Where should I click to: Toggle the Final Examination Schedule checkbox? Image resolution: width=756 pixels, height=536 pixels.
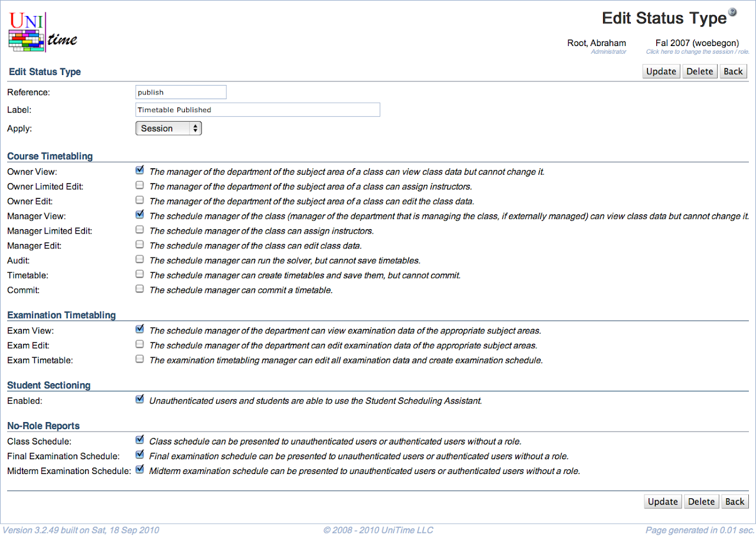(139, 455)
